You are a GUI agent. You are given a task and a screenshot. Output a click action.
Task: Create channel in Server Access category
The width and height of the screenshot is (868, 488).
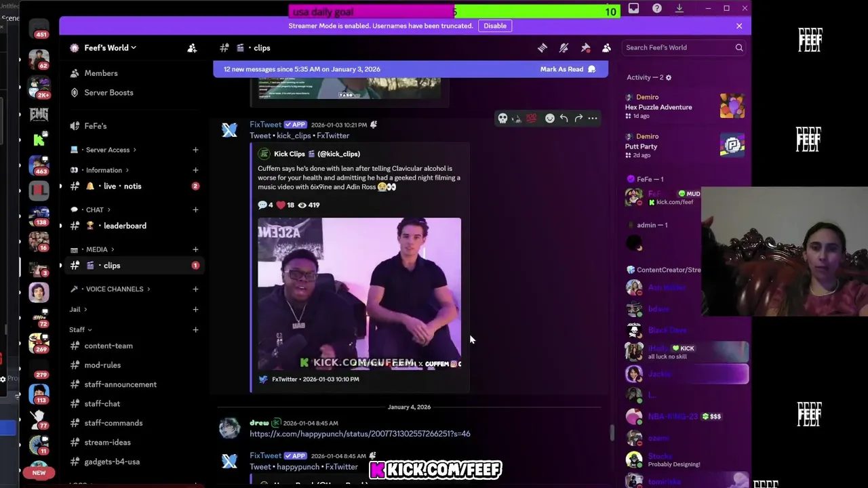click(195, 150)
